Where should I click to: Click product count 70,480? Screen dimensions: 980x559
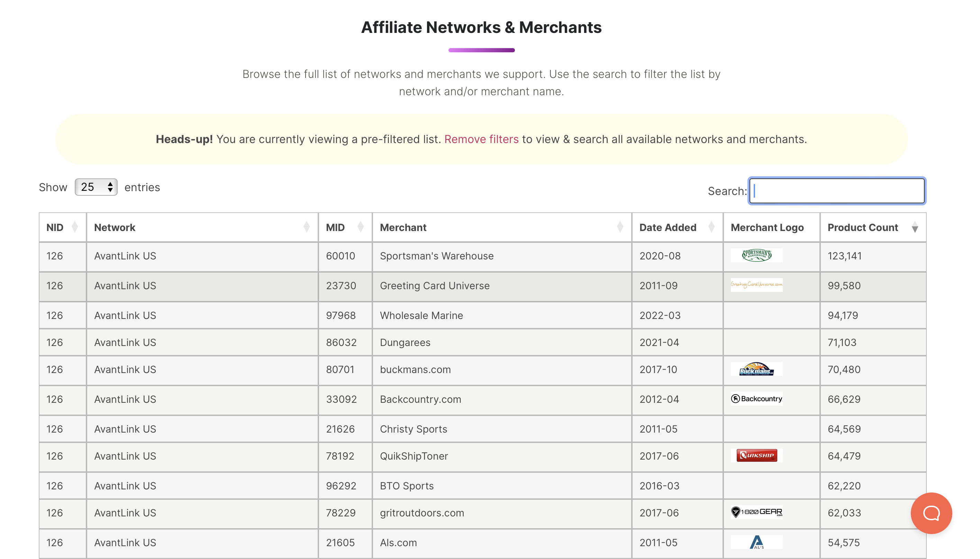[844, 369]
